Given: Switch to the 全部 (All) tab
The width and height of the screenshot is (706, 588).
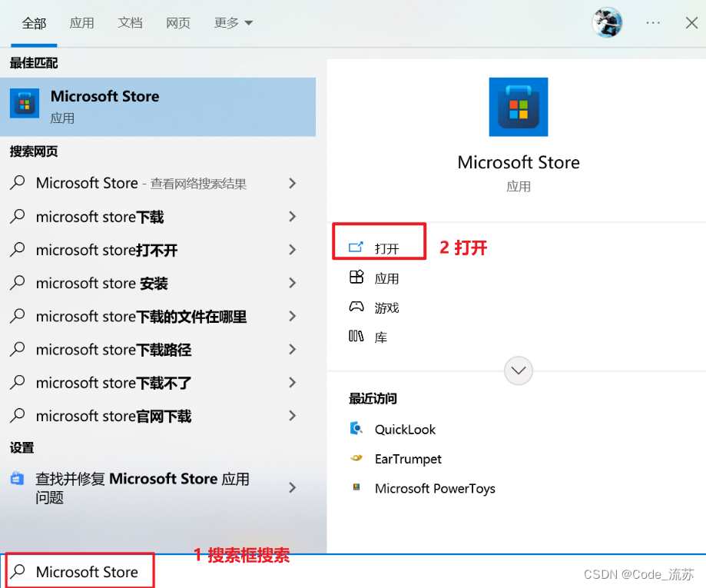Looking at the screenshot, I should pos(34,22).
